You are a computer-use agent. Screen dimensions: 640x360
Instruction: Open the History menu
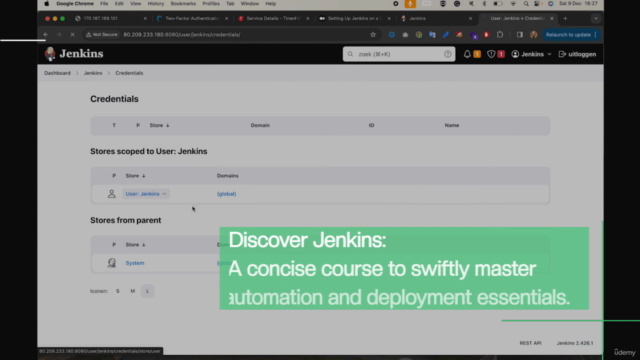coord(156,4)
